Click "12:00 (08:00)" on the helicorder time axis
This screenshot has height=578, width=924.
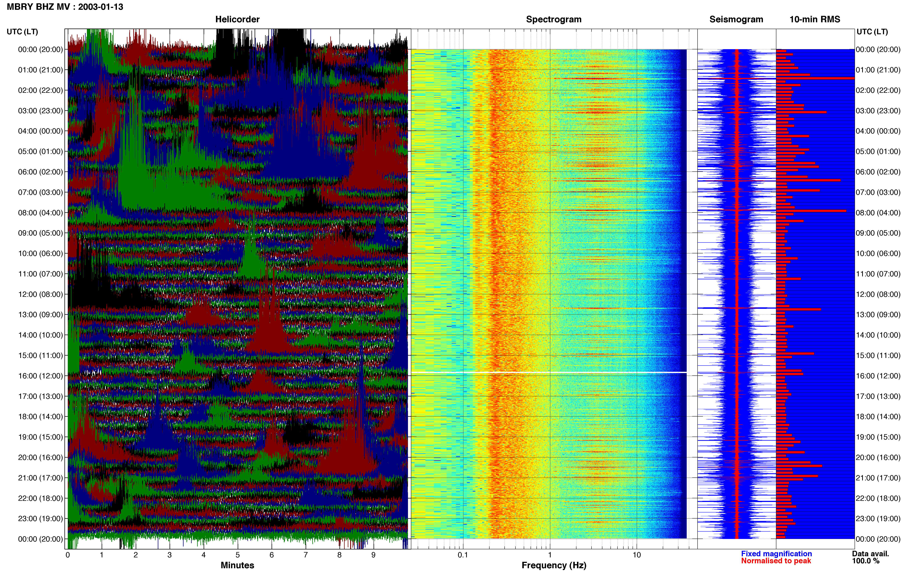tap(41, 294)
